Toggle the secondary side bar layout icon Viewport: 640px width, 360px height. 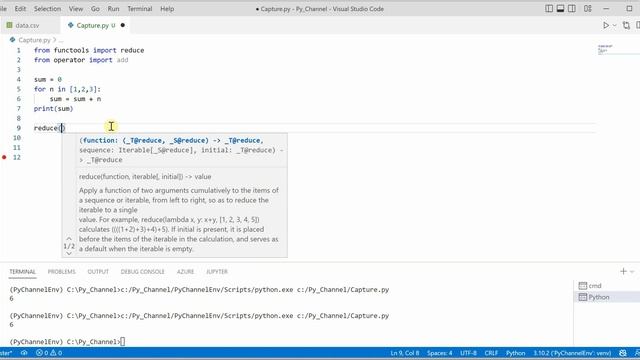point(572,9)
